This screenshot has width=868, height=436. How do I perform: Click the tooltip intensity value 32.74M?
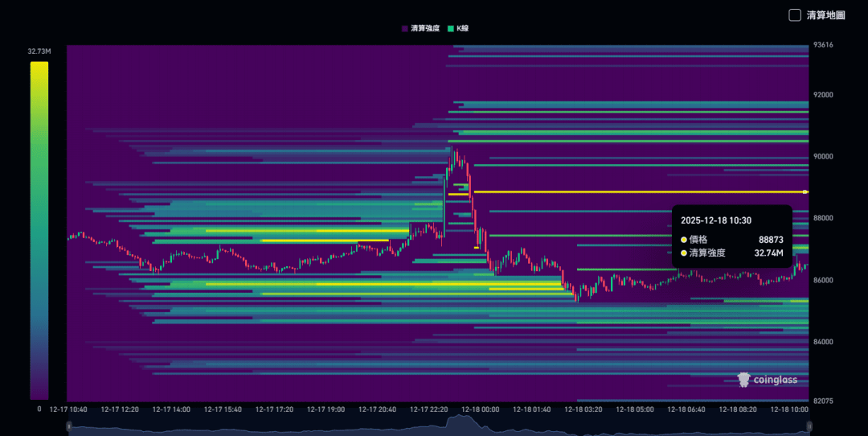[x=768, y=253]
